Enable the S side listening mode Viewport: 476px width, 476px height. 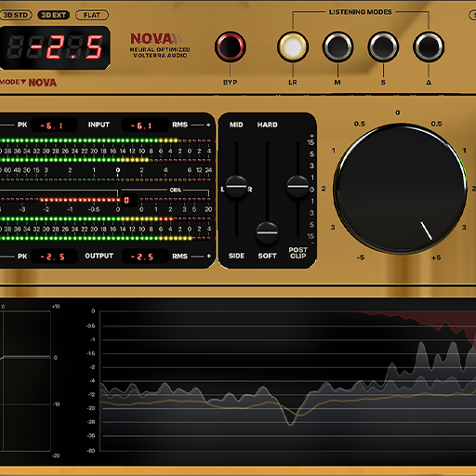click(383, 46)
